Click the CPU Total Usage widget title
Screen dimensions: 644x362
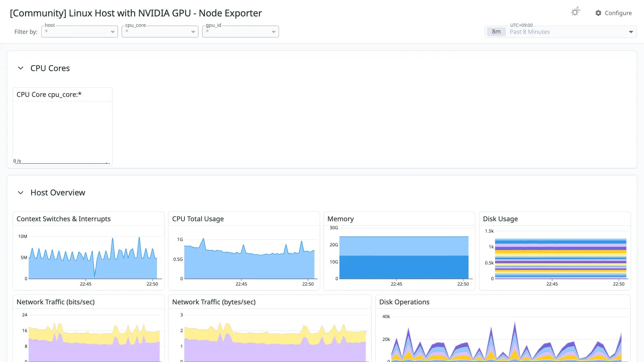click(x=198, y=219)
